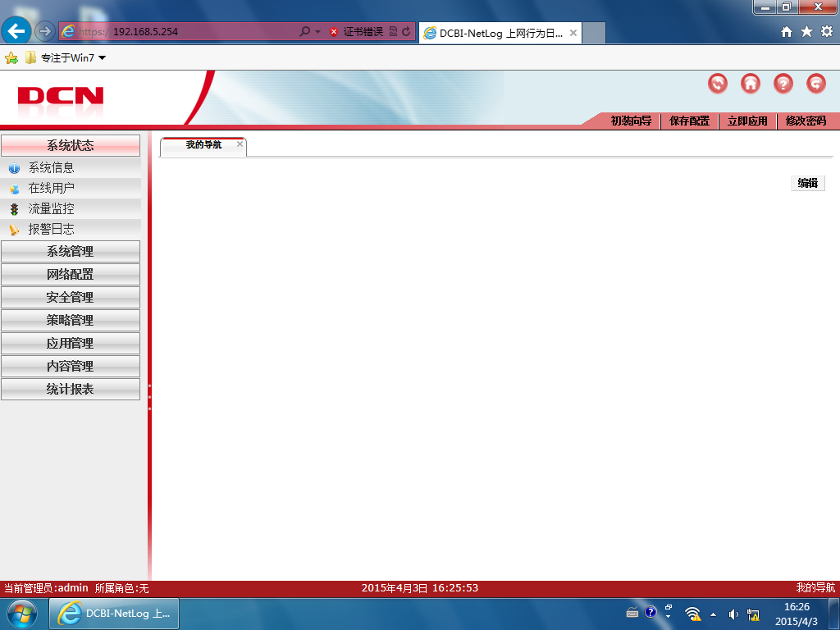This screenshot has width=840, height=630.
Task: Click status text 当前管理员:admin
Action: click(x=46, y=588)
